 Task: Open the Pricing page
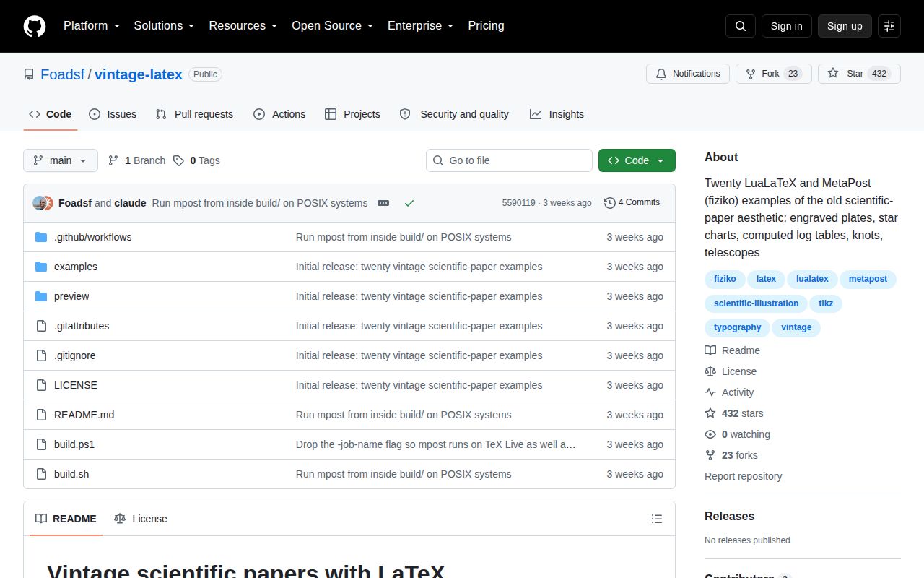click(x=486, y=26)
